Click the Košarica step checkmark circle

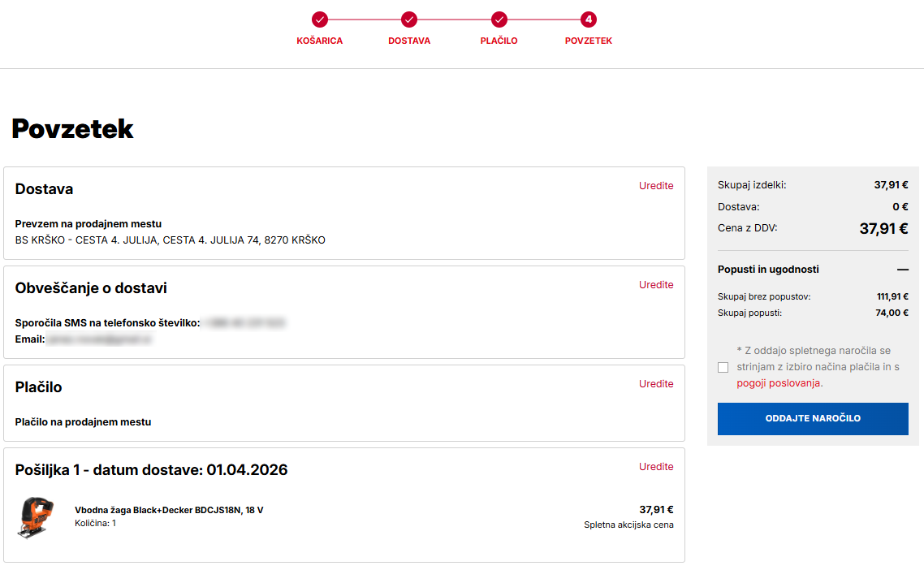pyautogui.click(x=320, y=19)
